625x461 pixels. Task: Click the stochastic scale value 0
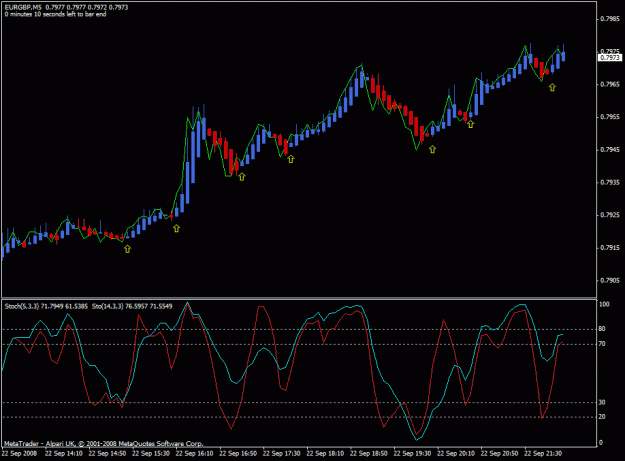pos(601,443)
